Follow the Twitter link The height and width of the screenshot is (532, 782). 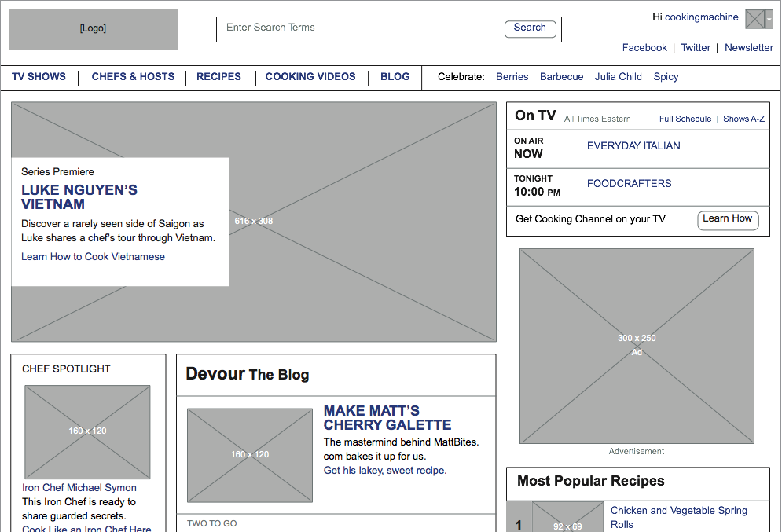click(696, 48)
